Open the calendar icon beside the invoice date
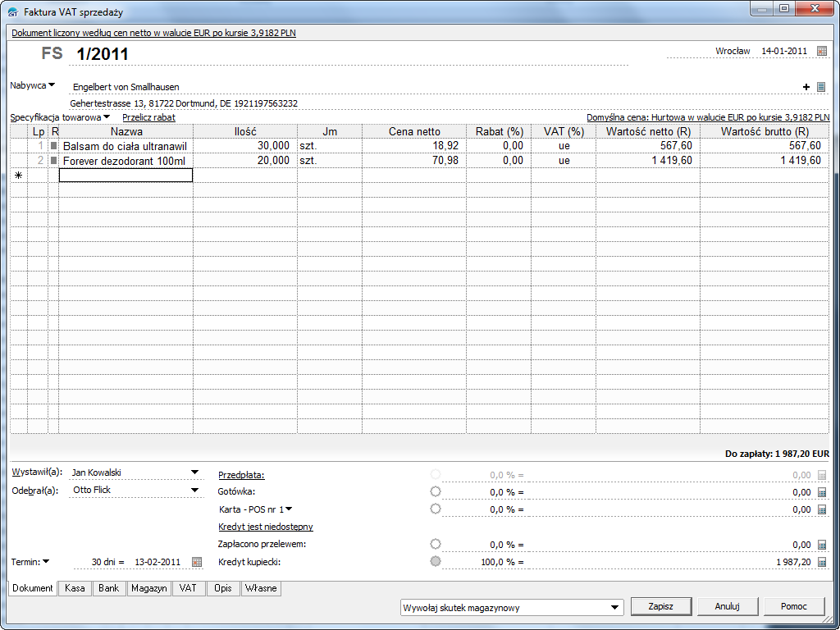 click(822, 51)
